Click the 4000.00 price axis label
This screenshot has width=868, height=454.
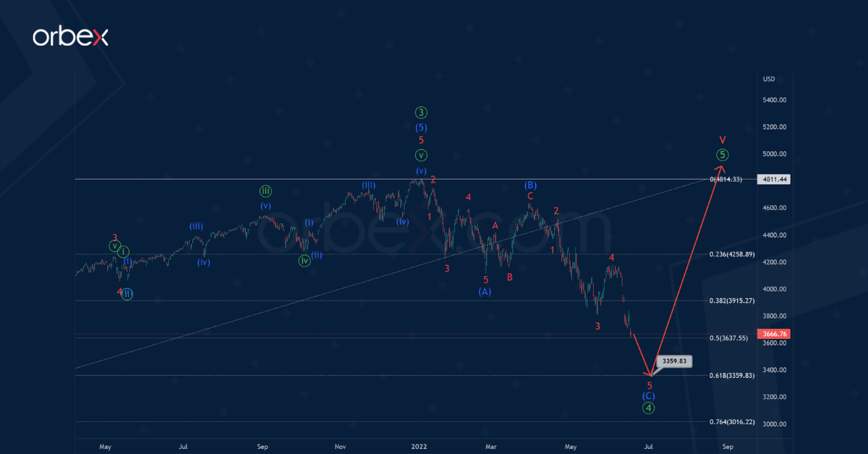775,290
